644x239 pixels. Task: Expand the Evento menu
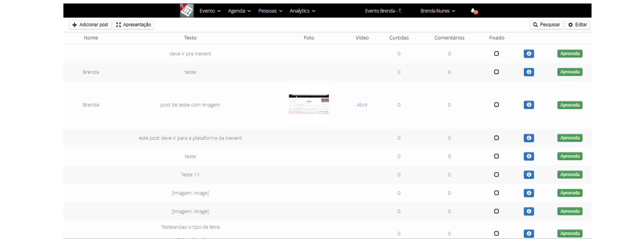pyautogui.click(x=210, y=11)
